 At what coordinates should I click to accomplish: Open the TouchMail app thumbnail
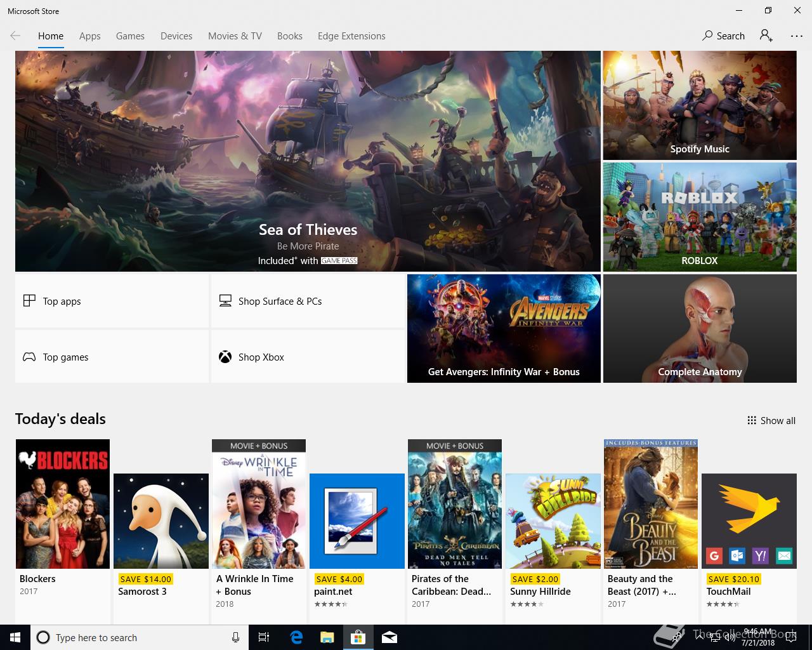pos(749,521)
